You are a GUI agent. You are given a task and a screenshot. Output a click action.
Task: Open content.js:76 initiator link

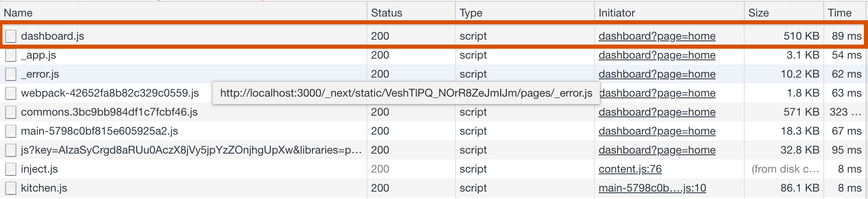tap(630, 169)
